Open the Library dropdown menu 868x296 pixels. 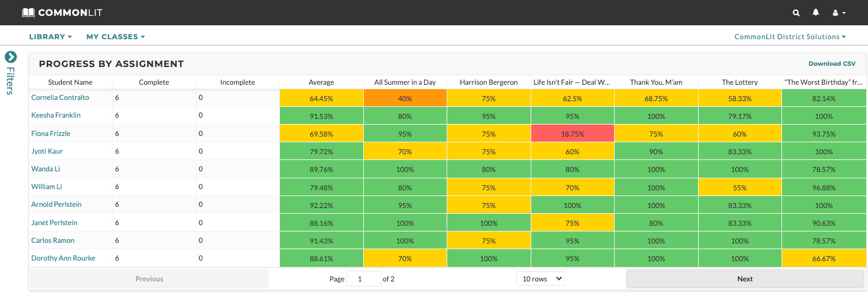(51, 37)
